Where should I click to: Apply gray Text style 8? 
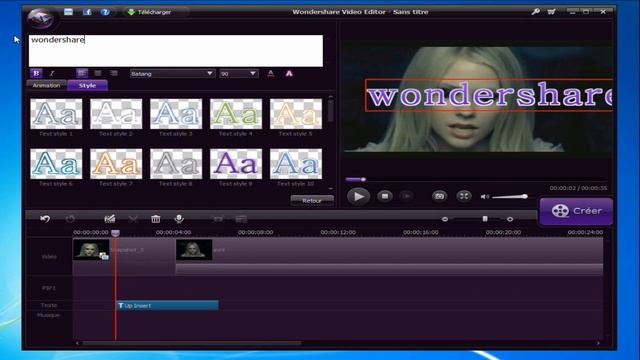176,164
